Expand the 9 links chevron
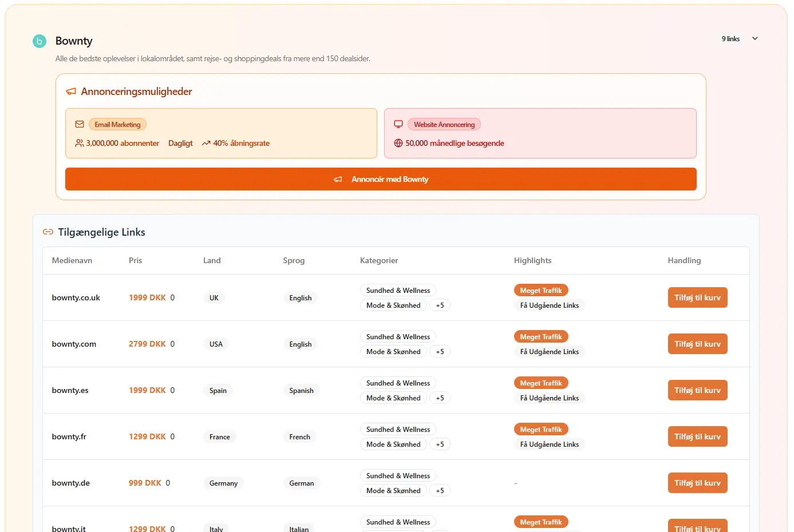 tap(755, 38)
